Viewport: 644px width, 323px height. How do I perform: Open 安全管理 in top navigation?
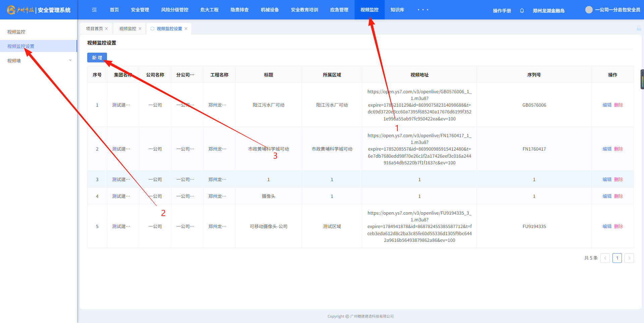pyautogui.click(x=140, y=10)
